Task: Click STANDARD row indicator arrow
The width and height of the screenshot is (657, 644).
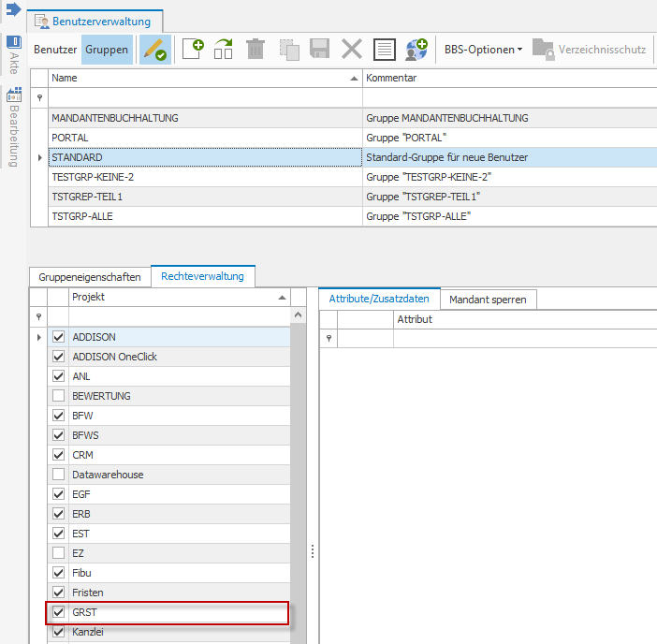Action: 39,157
